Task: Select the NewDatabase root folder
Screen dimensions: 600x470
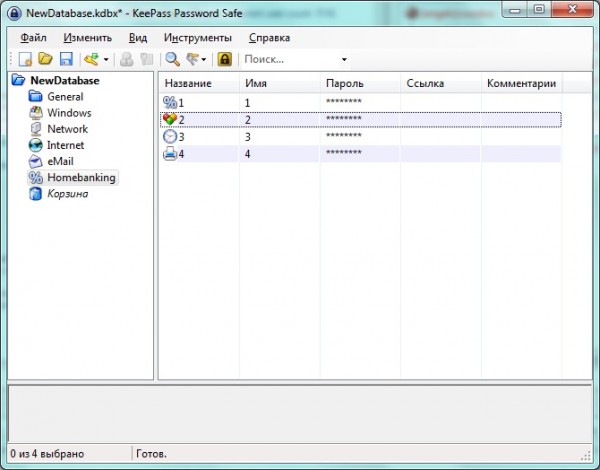Action: [65, 80]
